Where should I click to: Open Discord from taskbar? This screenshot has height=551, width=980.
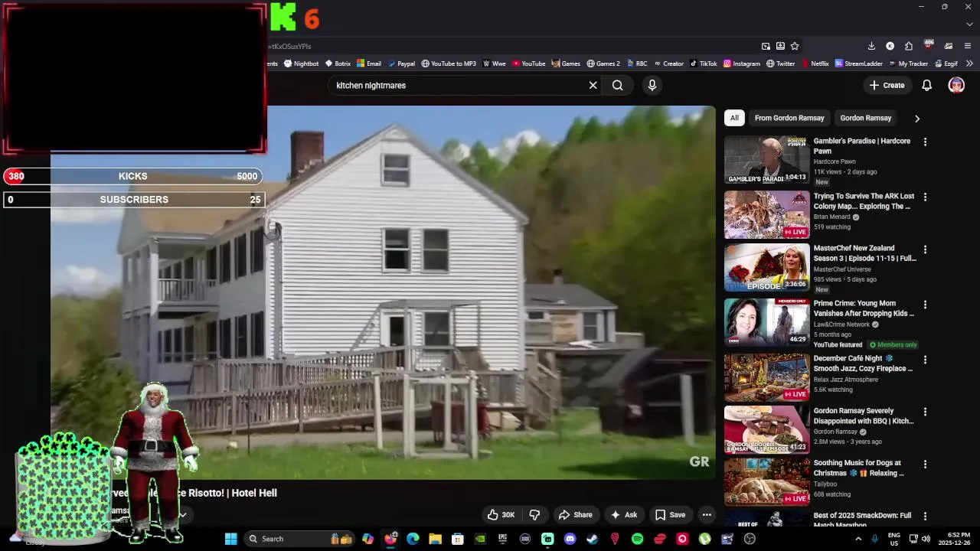(570, 539)
